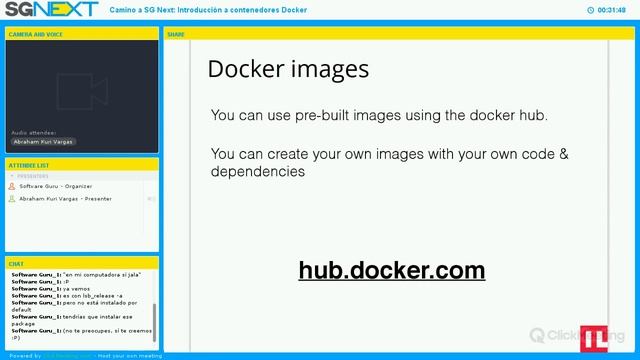This screenshot has width=640, height=360.
Task: Select the Attendee List panel header
Action: [82, 165]
